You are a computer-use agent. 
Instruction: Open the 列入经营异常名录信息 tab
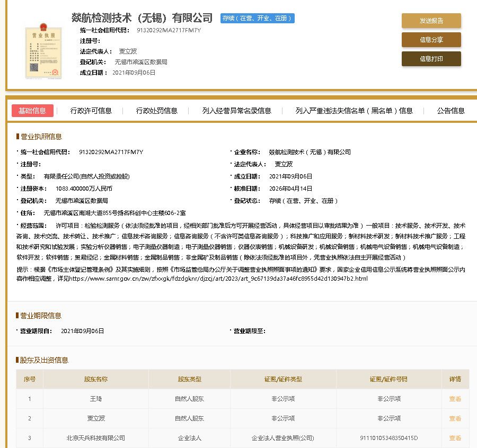(x=236, y=111)
